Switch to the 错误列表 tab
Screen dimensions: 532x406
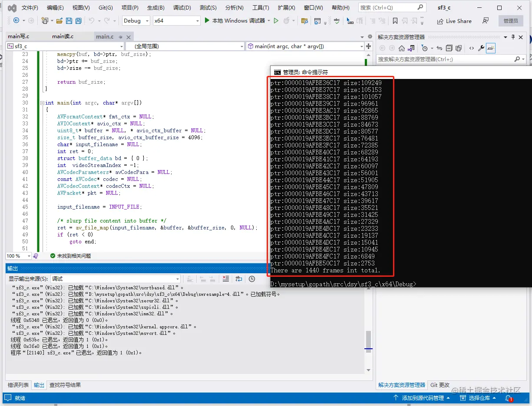[x=18, y=385]
